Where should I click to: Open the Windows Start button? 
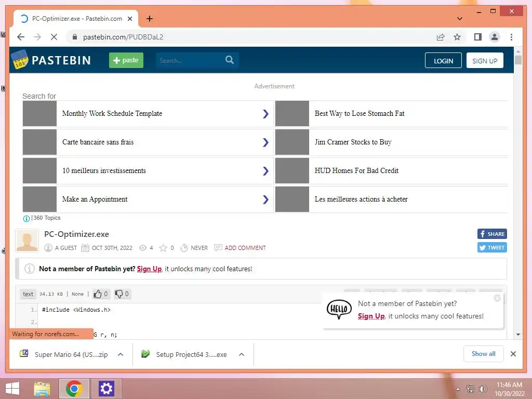[12, 389]
